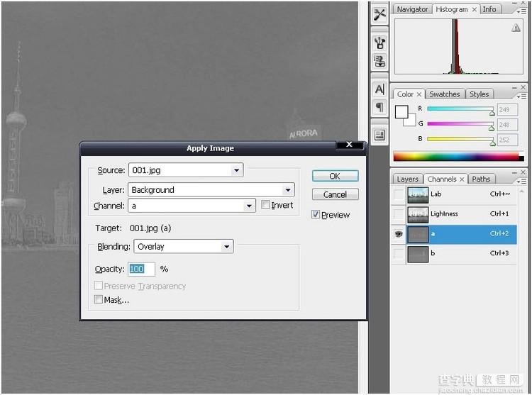Collapse the Histogram panel group
The width and height of the screenshot is (532, 395).
[515, 2]
